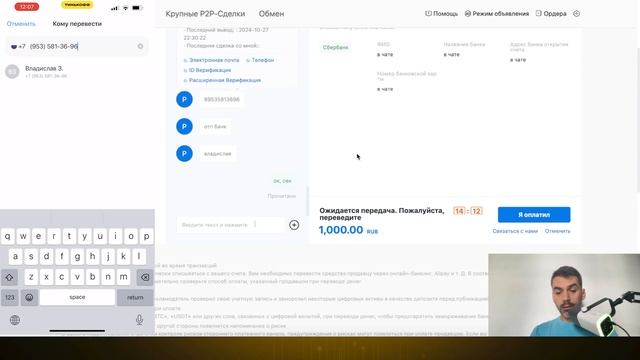Viewport: 640px width, 360px height.
Task: Click the Телефон verification item
Action: tap(260, 60)
